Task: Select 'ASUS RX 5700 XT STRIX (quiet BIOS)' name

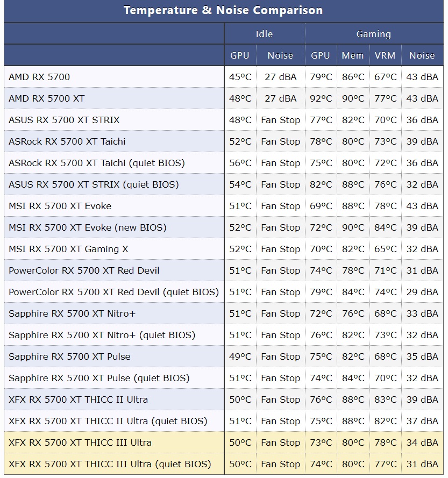Action: tap(94, 184)
